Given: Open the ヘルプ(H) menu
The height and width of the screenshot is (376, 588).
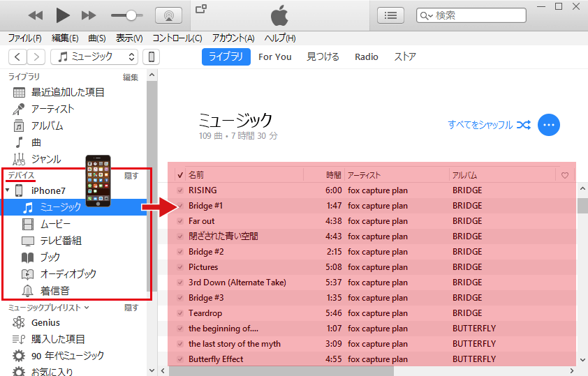Looking at the screenshot, I should (280, 38).
